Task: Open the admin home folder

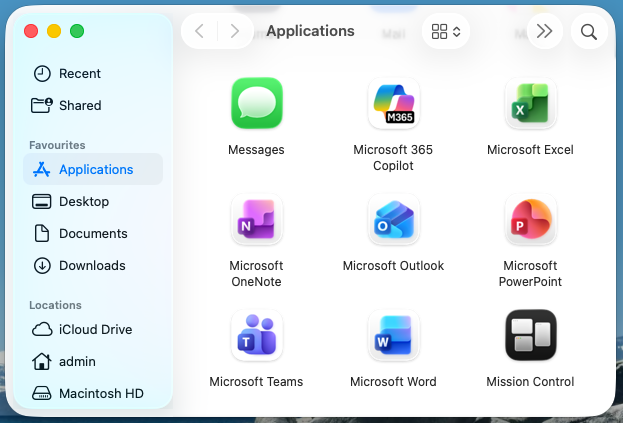Action: point(92,361)
